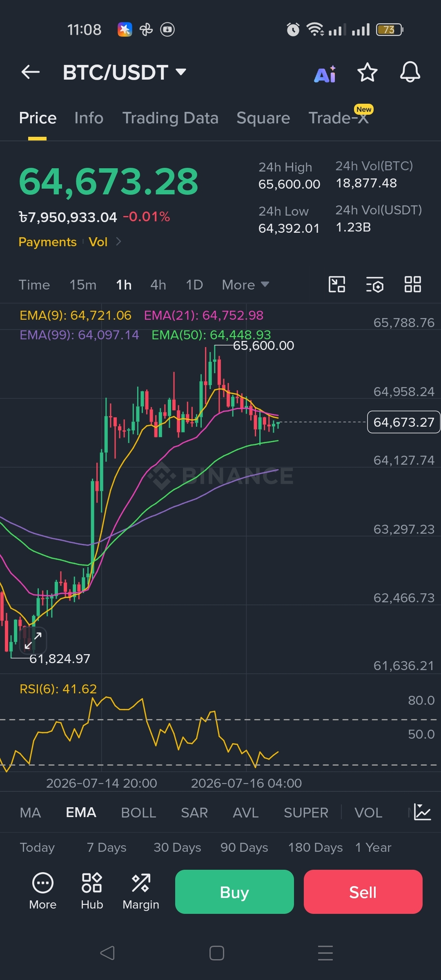
Task: Enable the MA indicator
Action: tap(30, 813)
